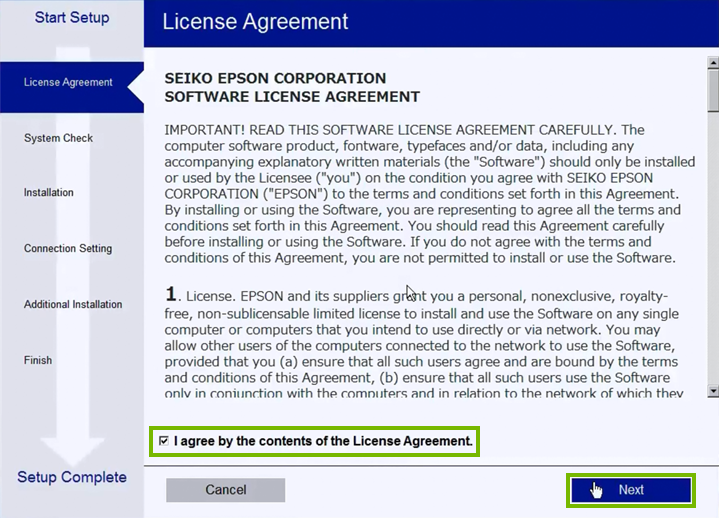Image resolution: width=719 pixels, height=518 pixels.
Task: Click the blue License Agreement page title
Action: [x=255, y=22]
